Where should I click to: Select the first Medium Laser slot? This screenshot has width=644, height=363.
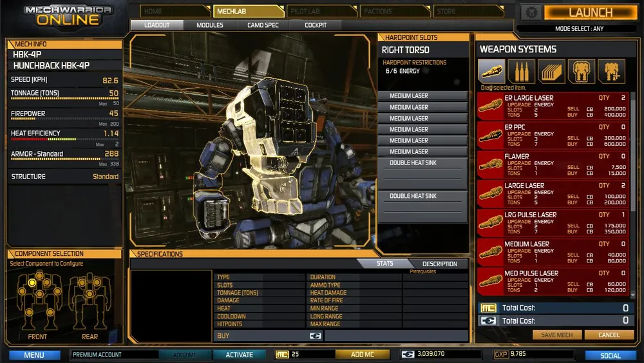pyautogui.click(x=422, y=96)
